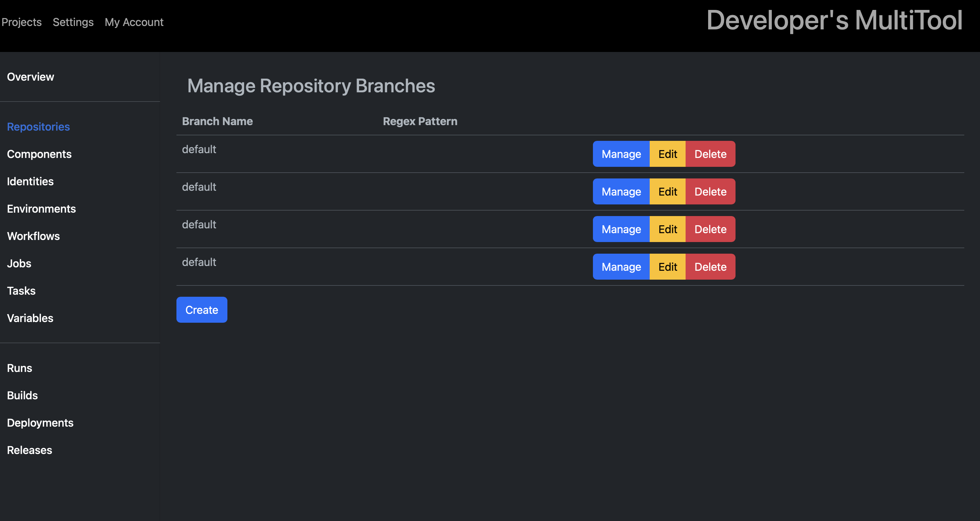Expand My Account navigation menu

133,22
